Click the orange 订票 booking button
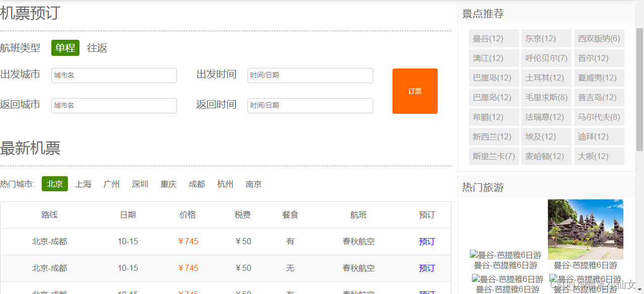644x294 pixels. (415, 91)
